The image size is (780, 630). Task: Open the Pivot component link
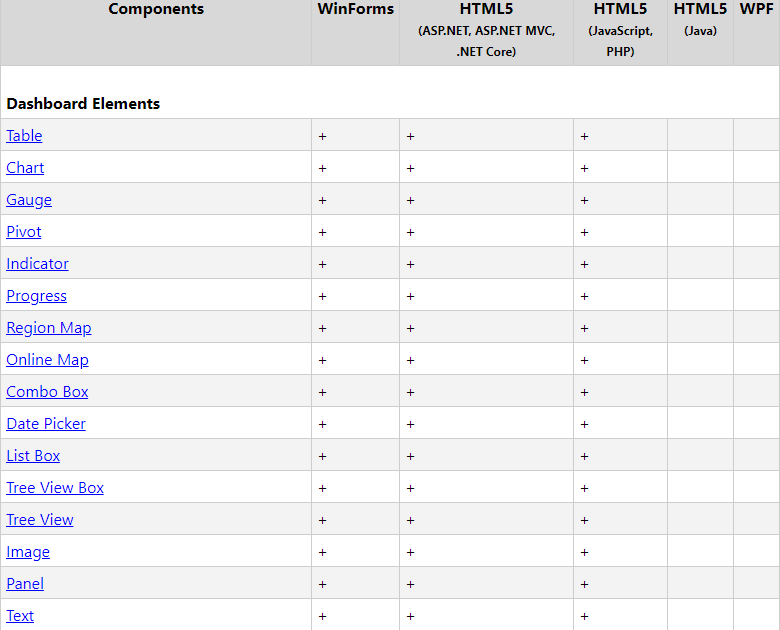click(23, 231)
